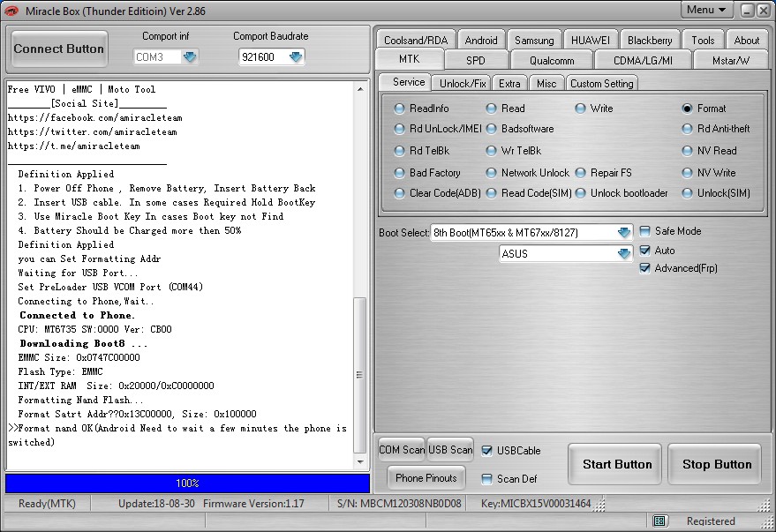Select the MTK tab

(x=410, y=59)
